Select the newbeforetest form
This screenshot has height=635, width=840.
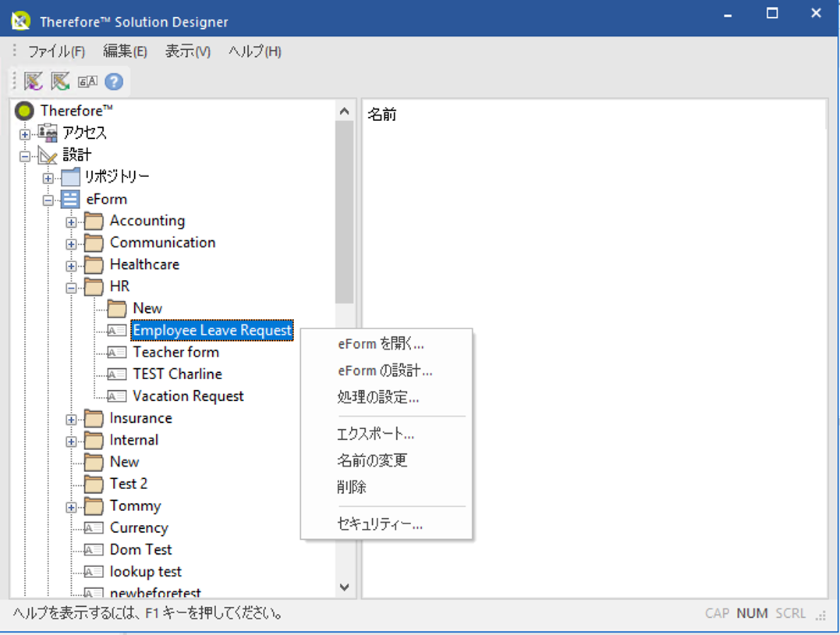pyautogui.click(x=155, y=592)
